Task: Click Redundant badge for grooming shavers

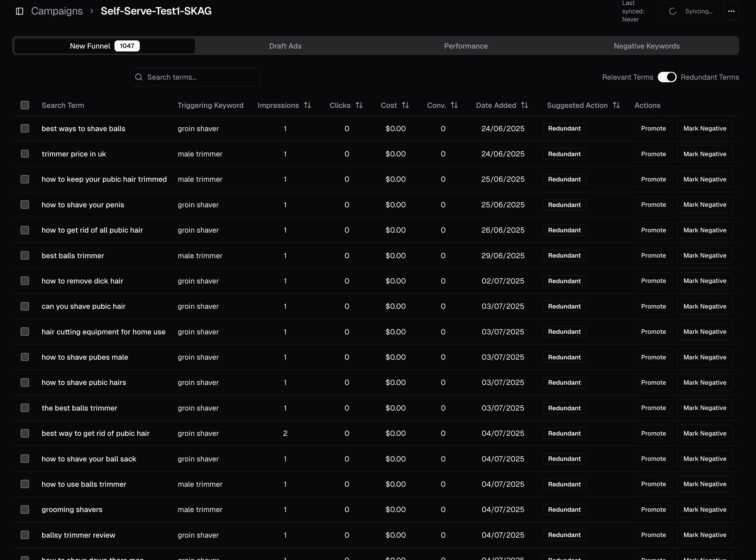Action: (x=564, y=509)
